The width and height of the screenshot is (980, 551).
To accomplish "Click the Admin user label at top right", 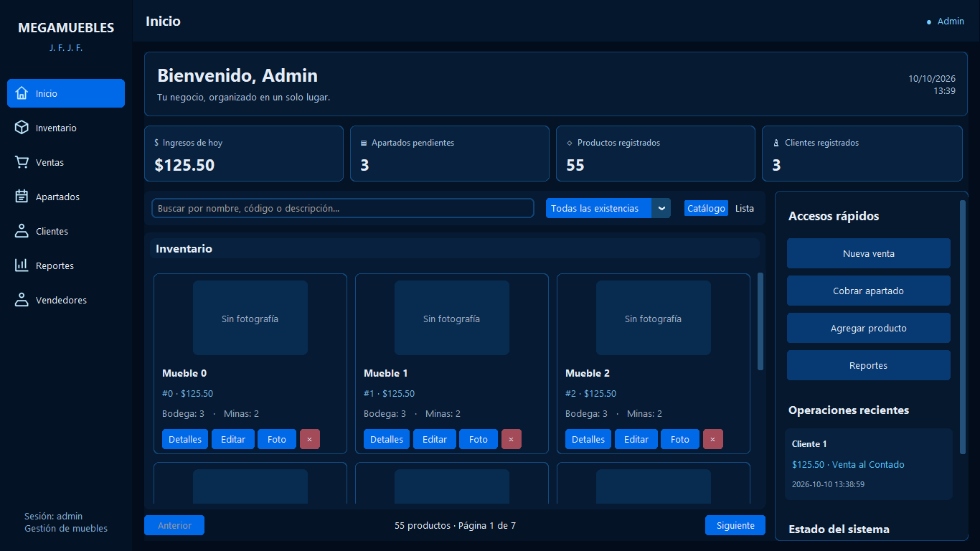I will (x=951, y=22).
